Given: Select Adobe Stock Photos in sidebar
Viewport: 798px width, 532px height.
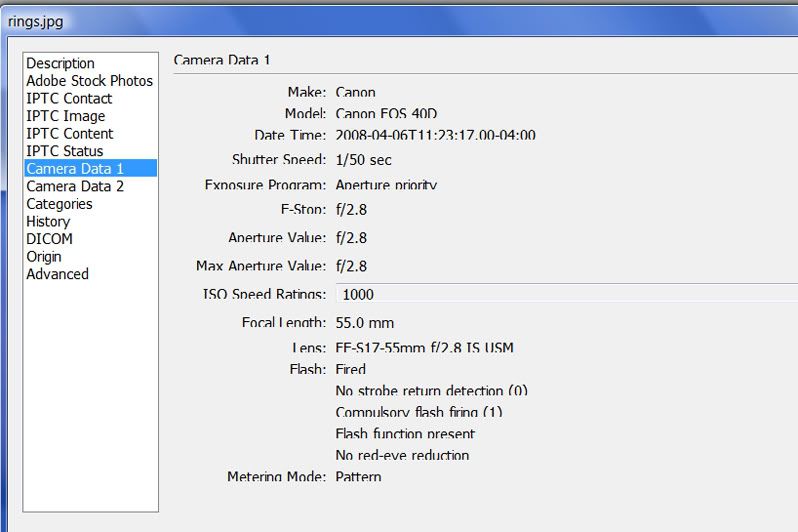Looking at the screenshot, I should [89, 81].
